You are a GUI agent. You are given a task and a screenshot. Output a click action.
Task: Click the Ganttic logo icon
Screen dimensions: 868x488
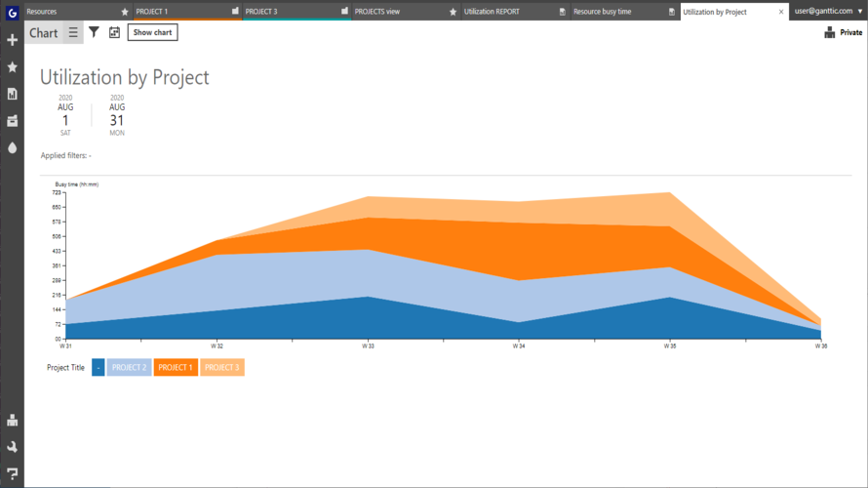click(x=12, y=12)
